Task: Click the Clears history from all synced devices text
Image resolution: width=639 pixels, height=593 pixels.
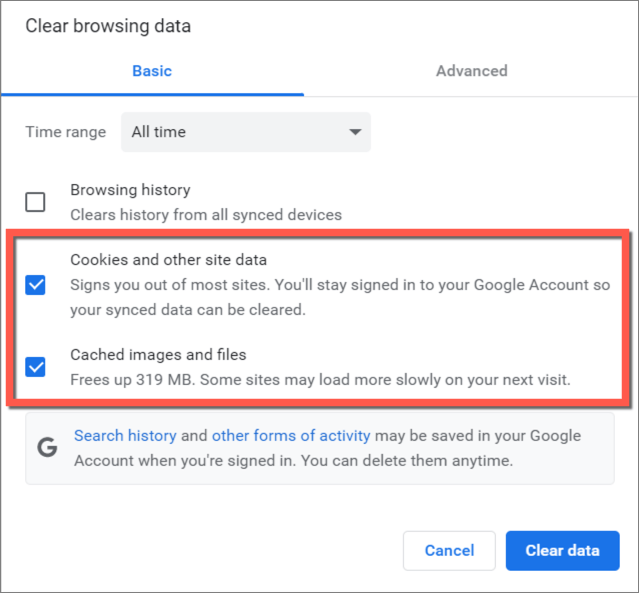Action: click(206, 215)
